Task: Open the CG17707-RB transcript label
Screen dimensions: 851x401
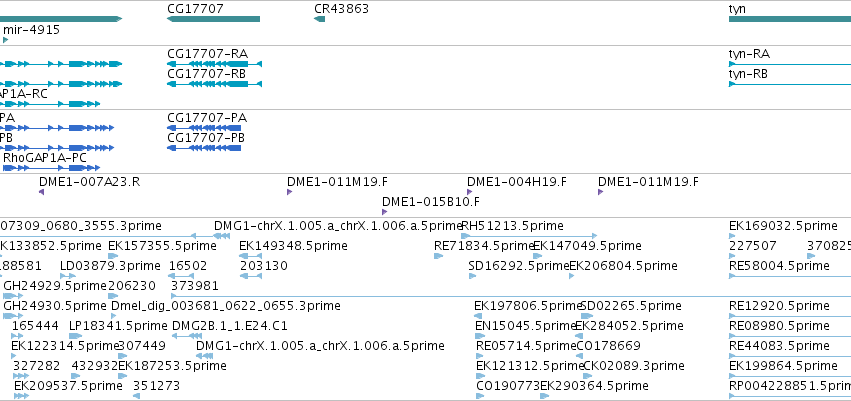Action: point(207,74)
